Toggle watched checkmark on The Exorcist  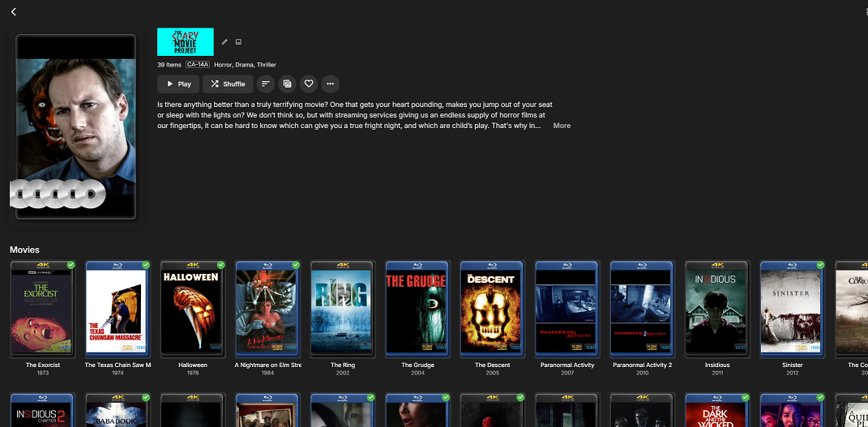[x=71, y=265]
